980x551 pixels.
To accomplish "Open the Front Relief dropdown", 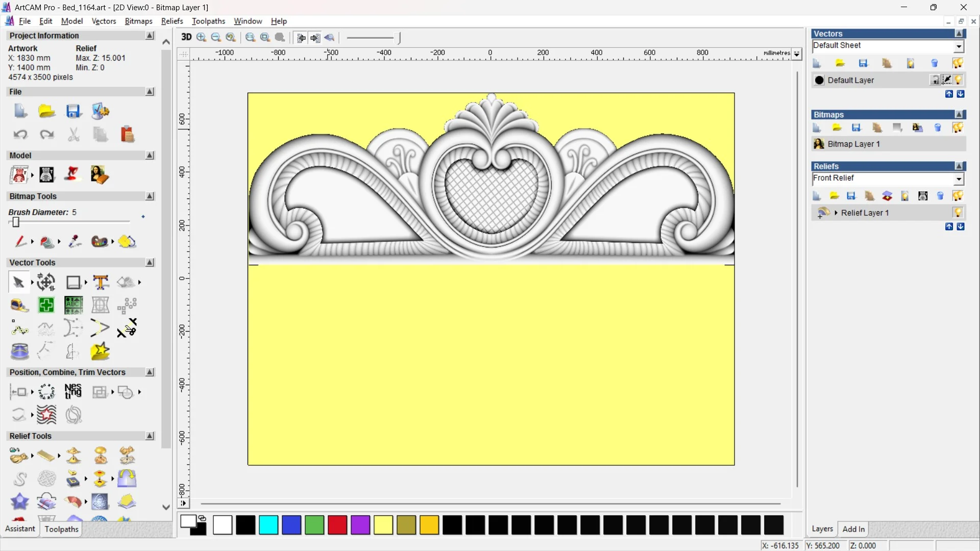I will pos(959,179).
